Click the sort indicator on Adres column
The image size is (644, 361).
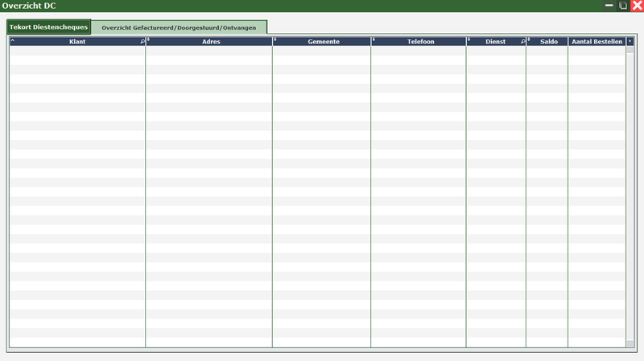click(x=149, y=40)
